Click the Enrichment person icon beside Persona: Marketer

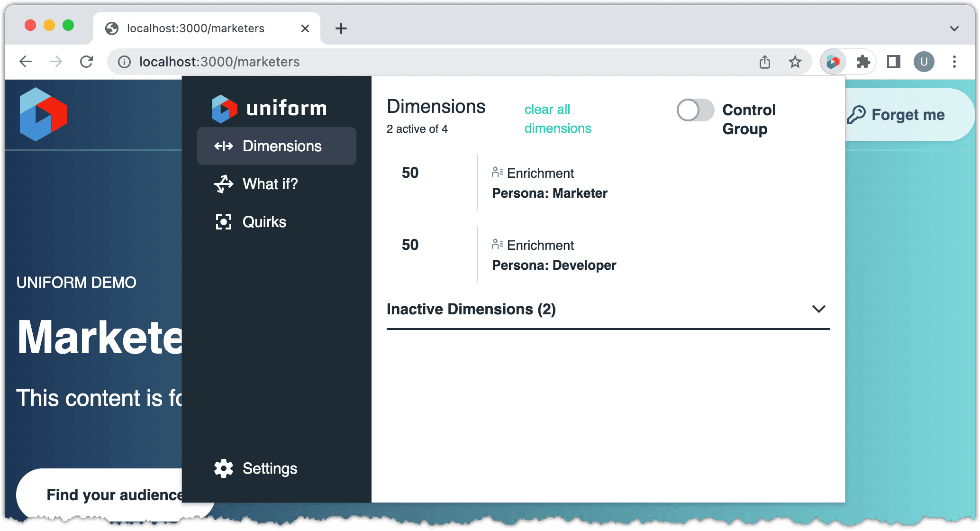click(x=497, y=172)
